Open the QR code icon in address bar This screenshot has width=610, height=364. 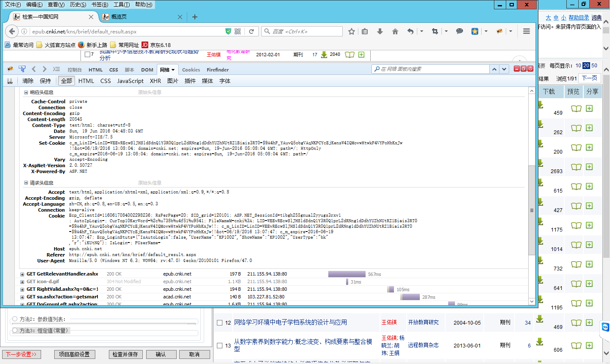[238, 31]
